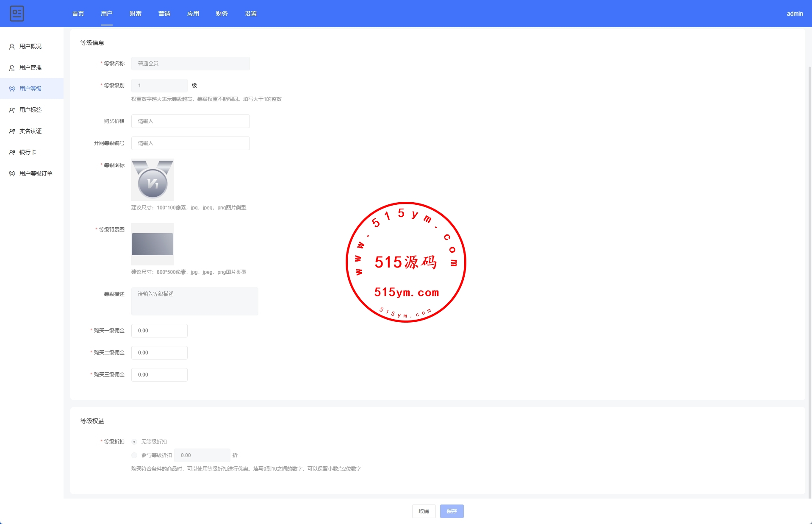The height and width of the screenshot is (524, 812).
Task: Click the 等级描述 text area
Action: [x=194, y=301]
